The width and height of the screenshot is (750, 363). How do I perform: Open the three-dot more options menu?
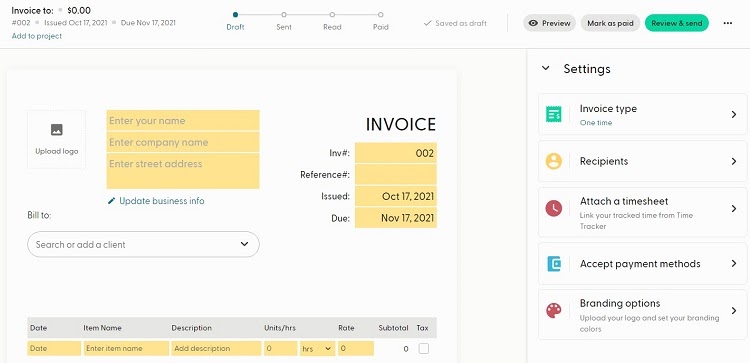728,23
